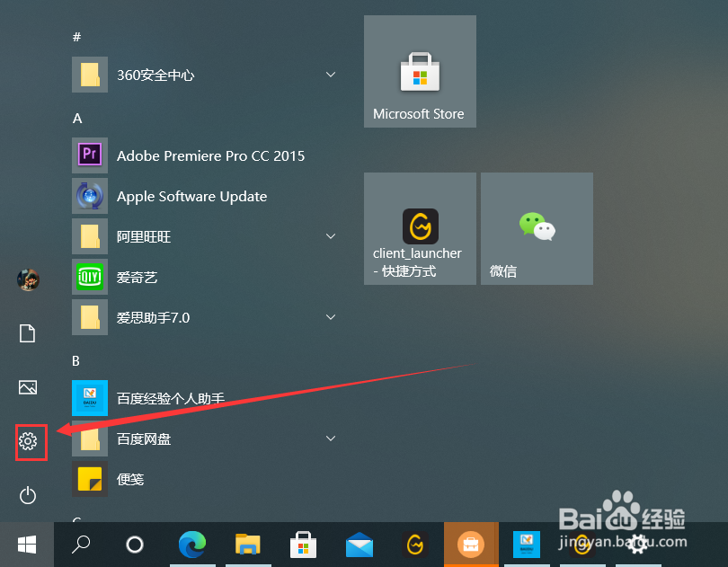Screen dimensions: 728x567
Task: Click the '便笺' app name
Action: coord(130,479)
